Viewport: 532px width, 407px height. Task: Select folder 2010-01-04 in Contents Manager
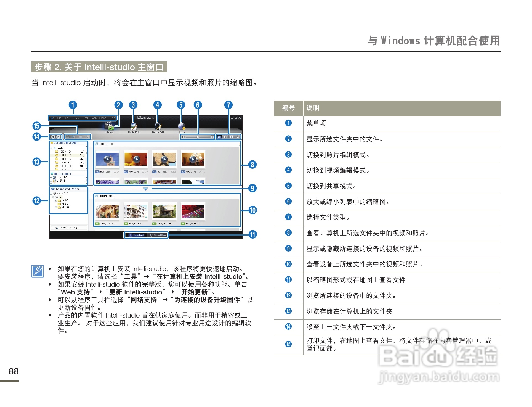pos(70,152)
